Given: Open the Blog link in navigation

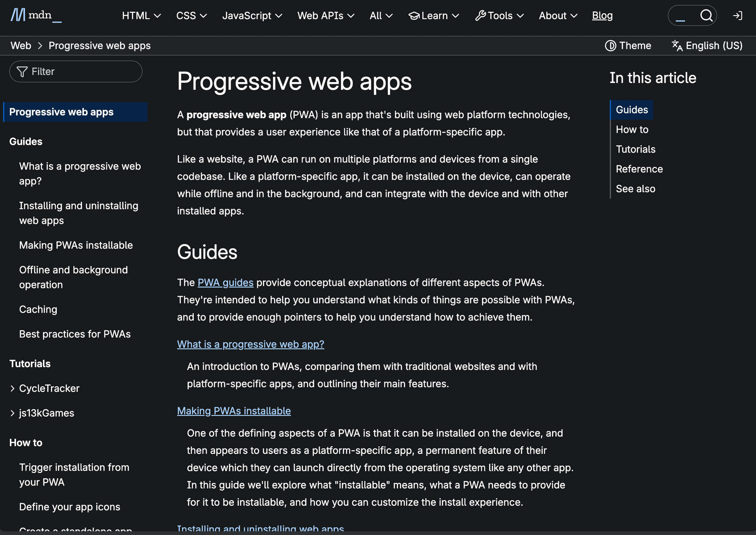Looking at the screenshot, I should click(x=602, y=15).
